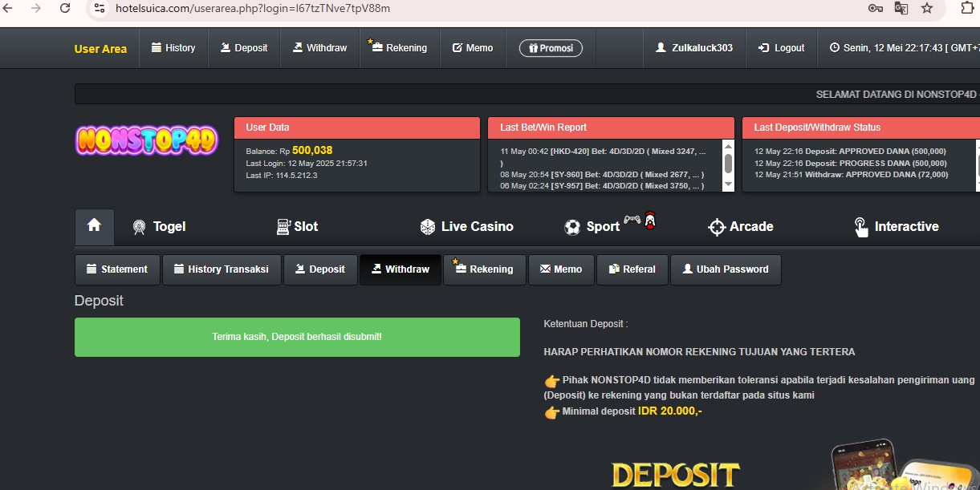
Task: Reload the page with the refresh icon
Action: [x=65, y=8]
